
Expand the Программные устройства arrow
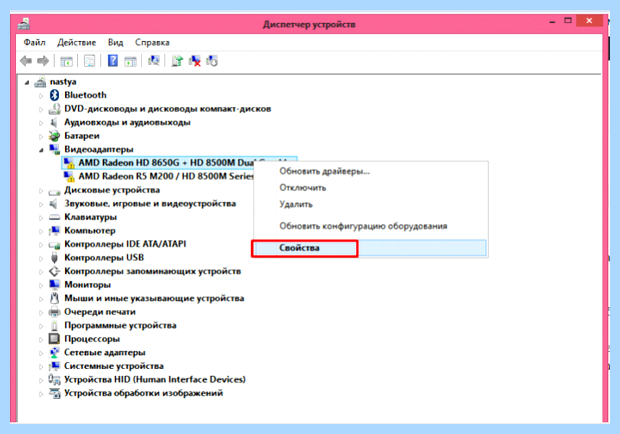(41, 326)
